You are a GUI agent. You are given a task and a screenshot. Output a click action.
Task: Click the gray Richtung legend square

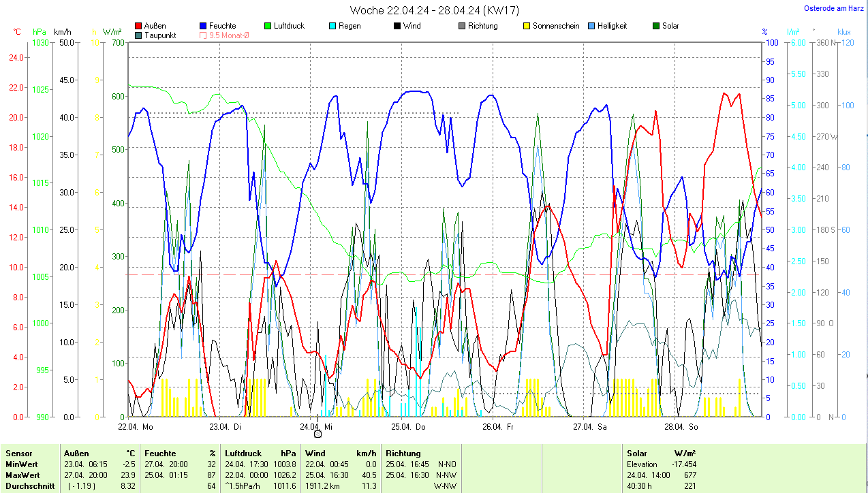pyautogui.click(x=462, y=27)
